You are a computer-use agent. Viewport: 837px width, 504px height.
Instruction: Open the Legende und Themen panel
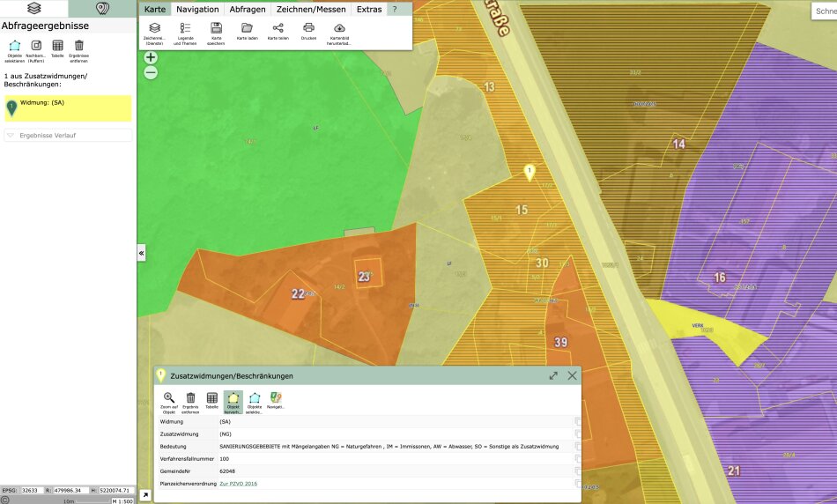click(185, 33)
